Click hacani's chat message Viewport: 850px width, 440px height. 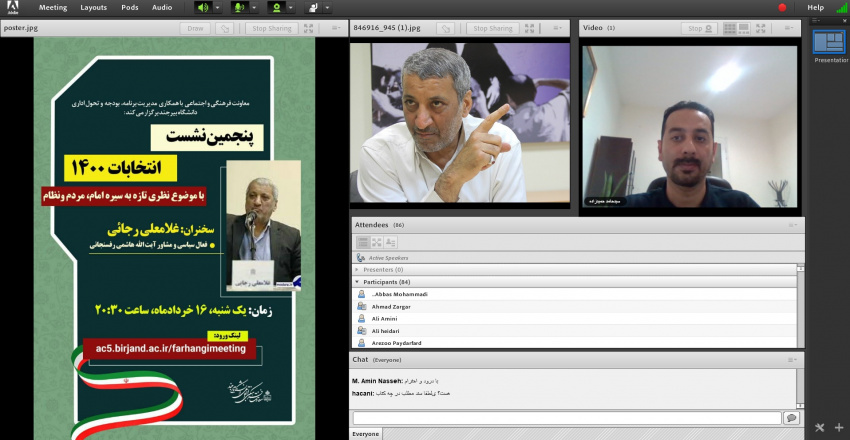tap(401, 393)
